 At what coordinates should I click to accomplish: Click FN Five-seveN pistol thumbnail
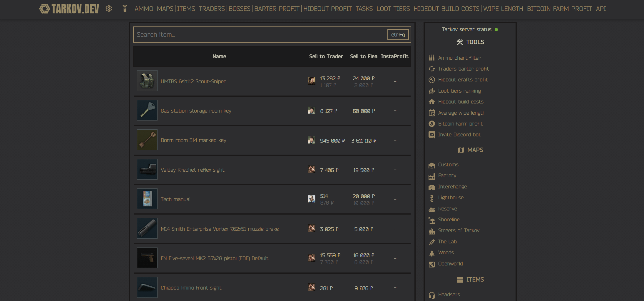[147, 258]
